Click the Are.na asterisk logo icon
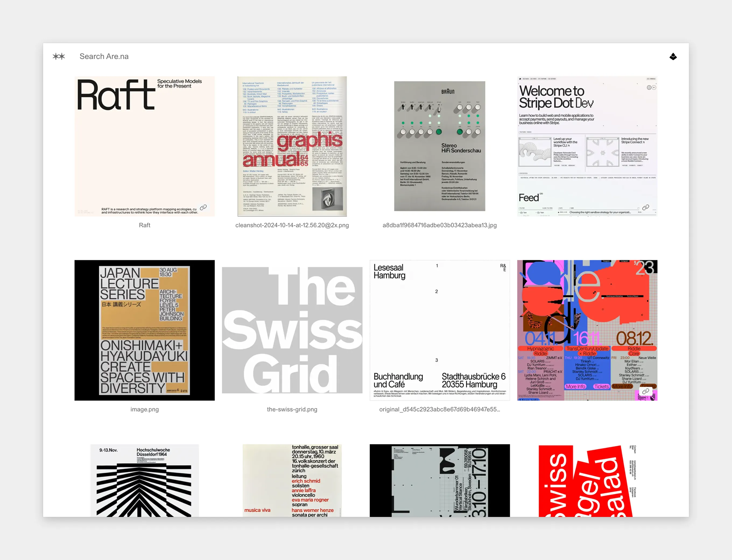The image size is (732, 560). click(x=59, y=56)
